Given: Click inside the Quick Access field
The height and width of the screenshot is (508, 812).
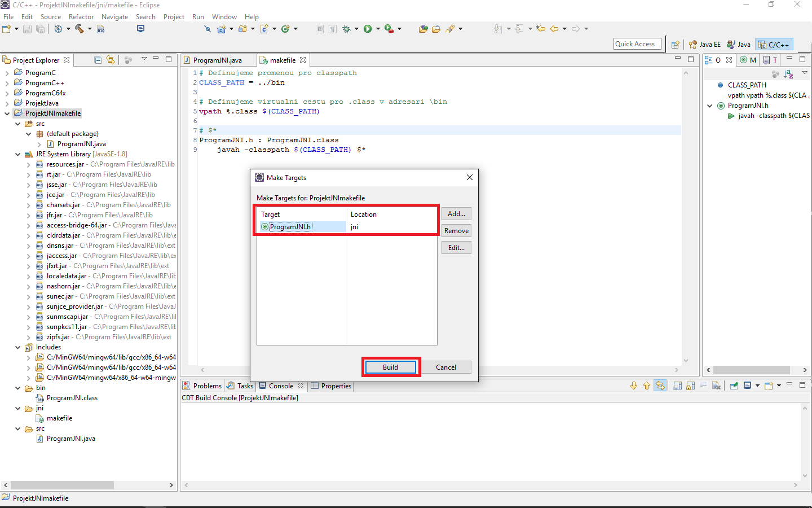Looking at the screenshot, I should pyautogui.click(x=637, y=43).
